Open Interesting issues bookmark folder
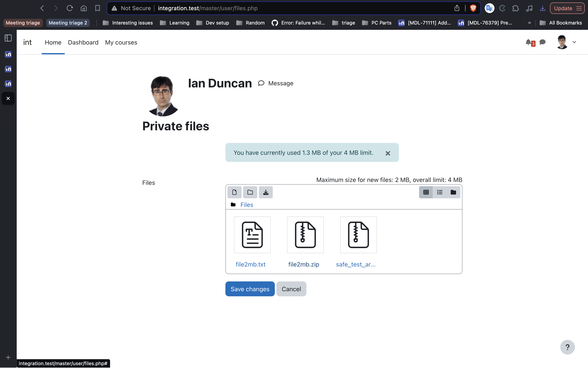 128,23
